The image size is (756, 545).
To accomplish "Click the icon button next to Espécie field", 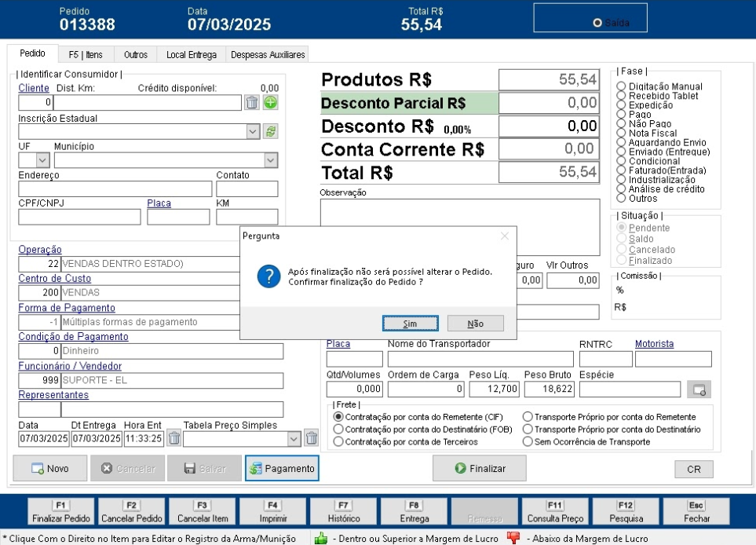I will (x=699, y=390).
